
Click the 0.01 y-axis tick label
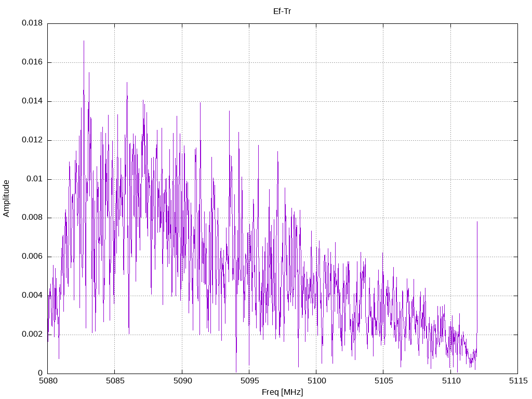click(35, 179)
